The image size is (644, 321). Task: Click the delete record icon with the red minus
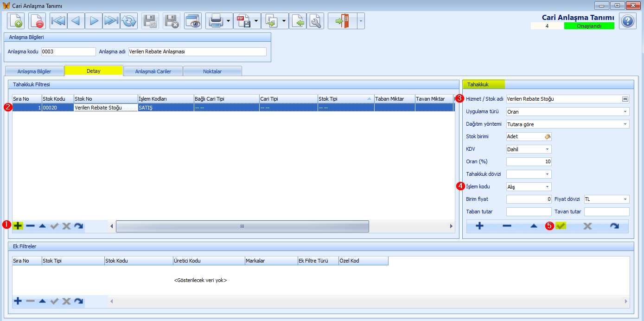pos(37,21)
